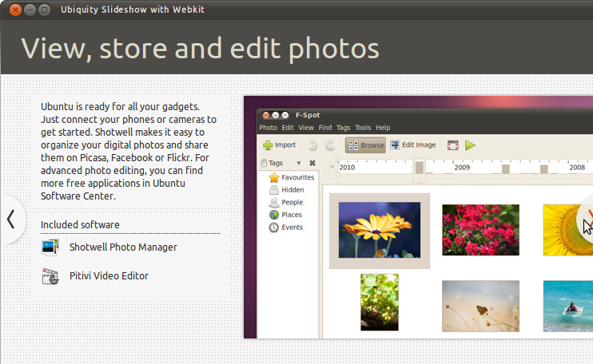The width and height of the screenshot is (593, 364).
Task: Select the yellow daisy photo thumbnail
Action: [379, 230]
